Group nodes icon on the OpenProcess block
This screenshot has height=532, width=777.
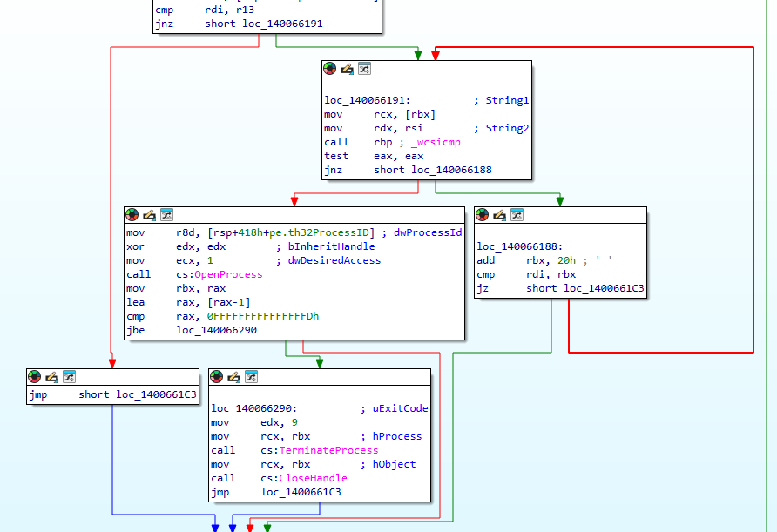168,214
